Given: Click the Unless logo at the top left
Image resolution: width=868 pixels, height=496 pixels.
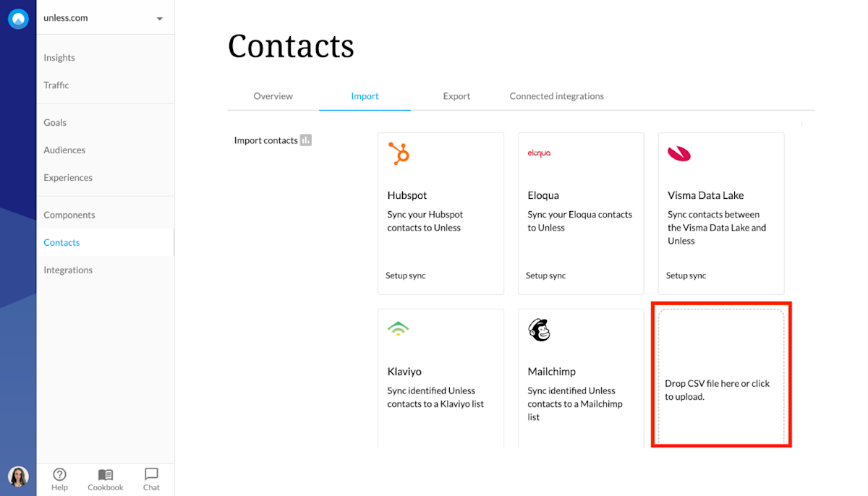Looking at the screenshot, I should [17, 18].
